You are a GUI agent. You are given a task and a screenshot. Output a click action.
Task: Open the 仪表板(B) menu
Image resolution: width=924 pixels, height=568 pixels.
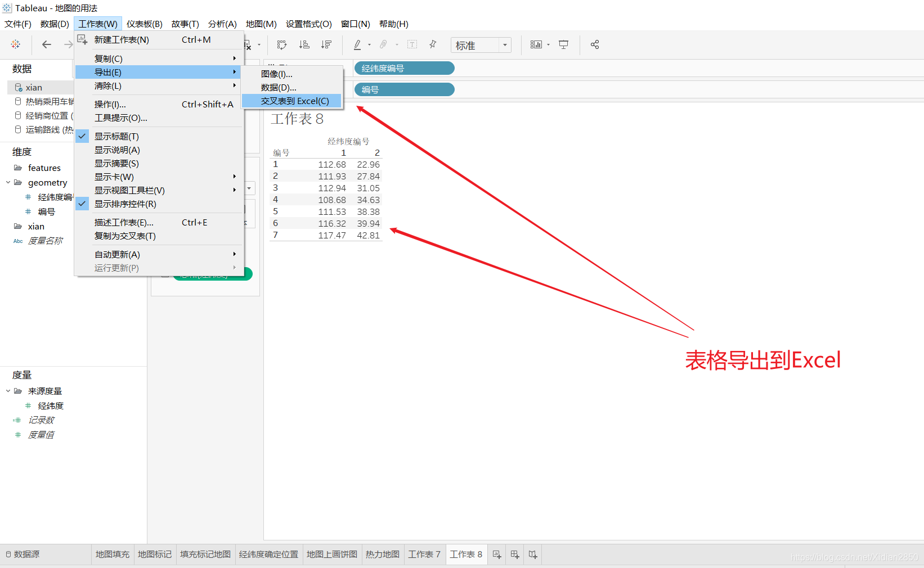point(145,24)
